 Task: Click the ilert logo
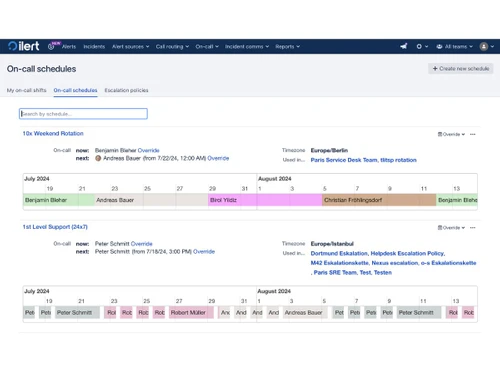point(24,46)
